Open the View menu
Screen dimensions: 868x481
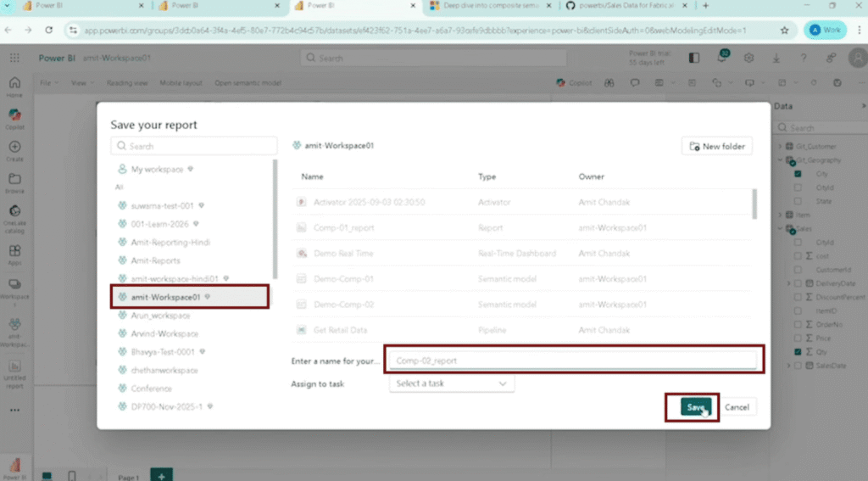82,83
